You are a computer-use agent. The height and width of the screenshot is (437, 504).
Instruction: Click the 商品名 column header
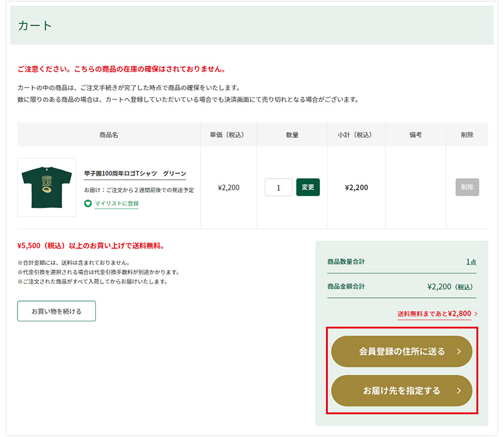pos(108,135)
